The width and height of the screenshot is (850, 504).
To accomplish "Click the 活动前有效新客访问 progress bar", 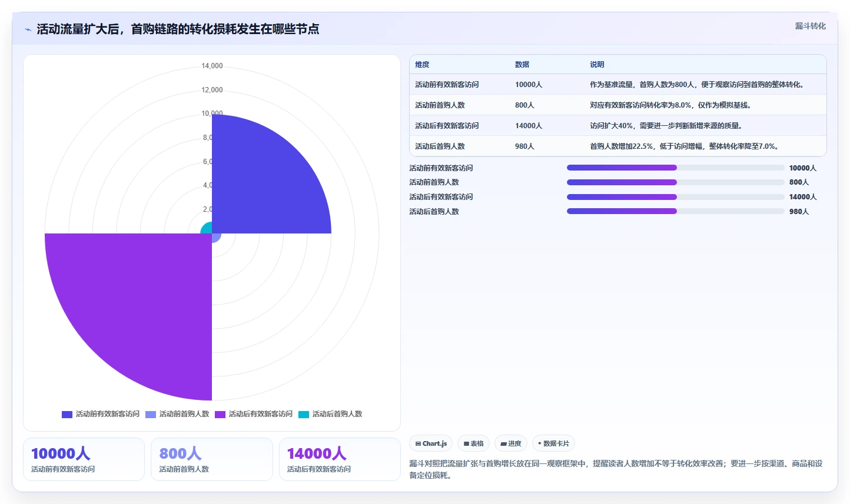I will pyautogui.click(x=675, y=168).
